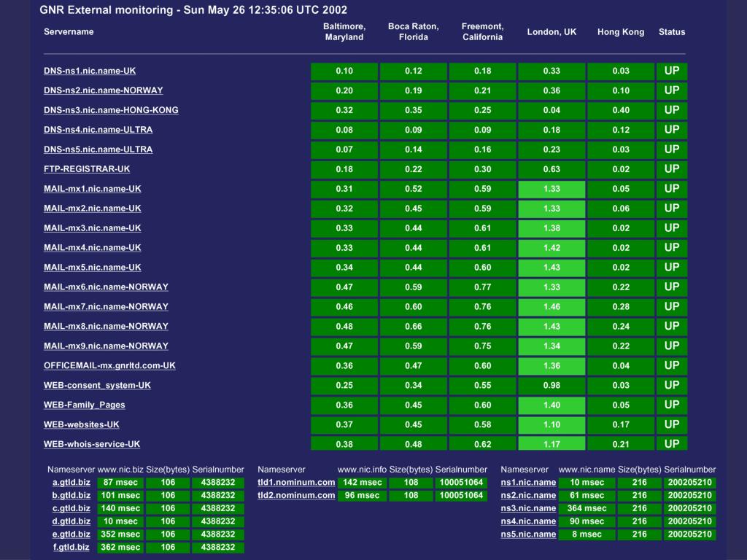The image size is (747, 560).
Task: Open the tld2.nominum.com nameserver link
Action: [x=296, y=495]
